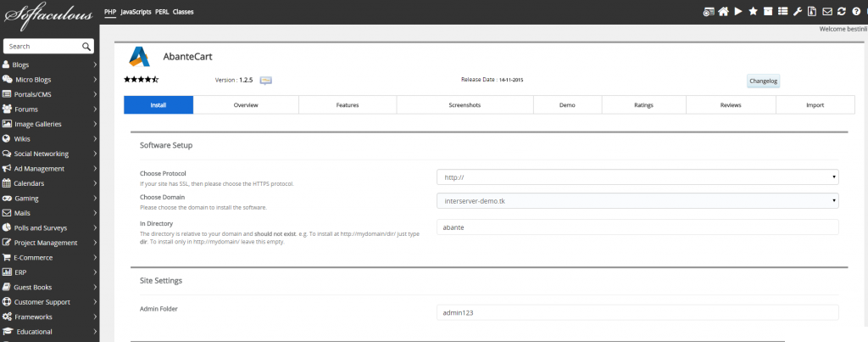Click the five-star rating display
Screen dimensions: 868x342
click(142, 80)
